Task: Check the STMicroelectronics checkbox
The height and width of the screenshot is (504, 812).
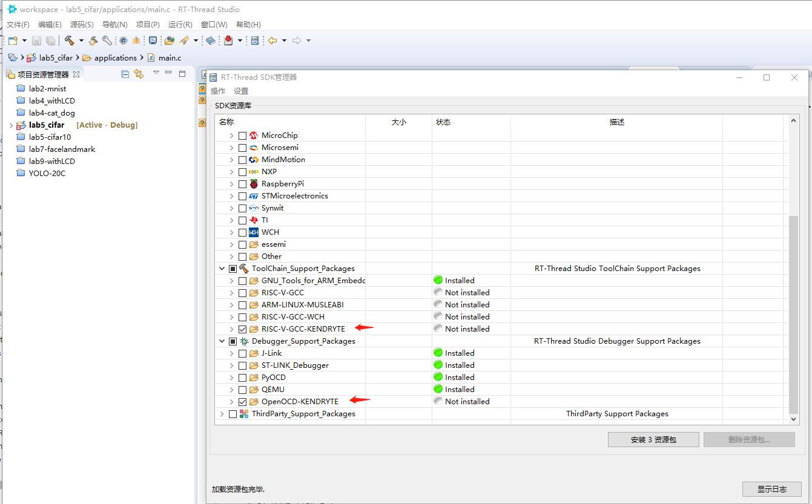Action: (242, 196)
